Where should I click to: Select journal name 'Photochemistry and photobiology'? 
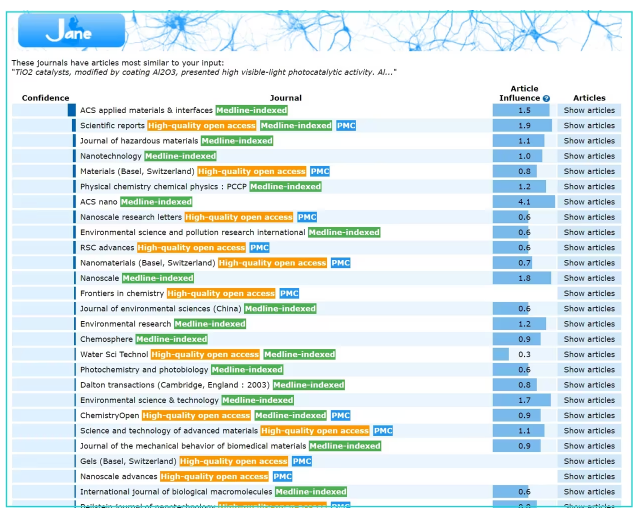coord(144,369)
